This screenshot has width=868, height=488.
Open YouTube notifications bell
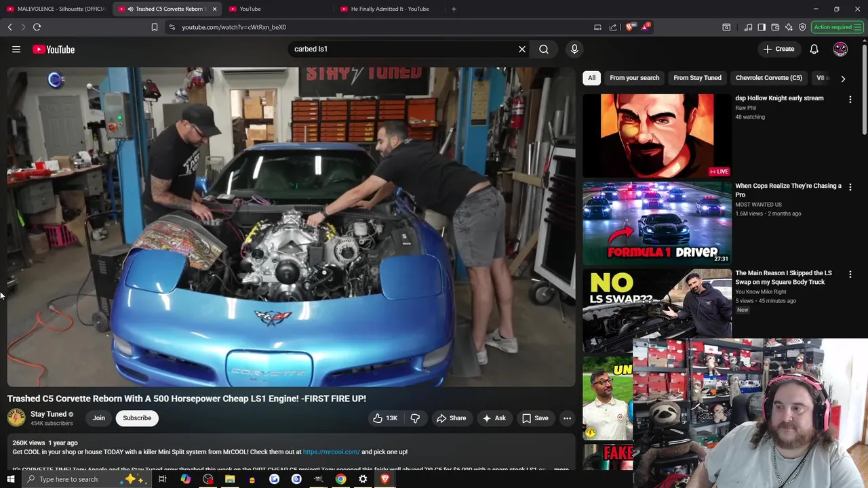814,49
